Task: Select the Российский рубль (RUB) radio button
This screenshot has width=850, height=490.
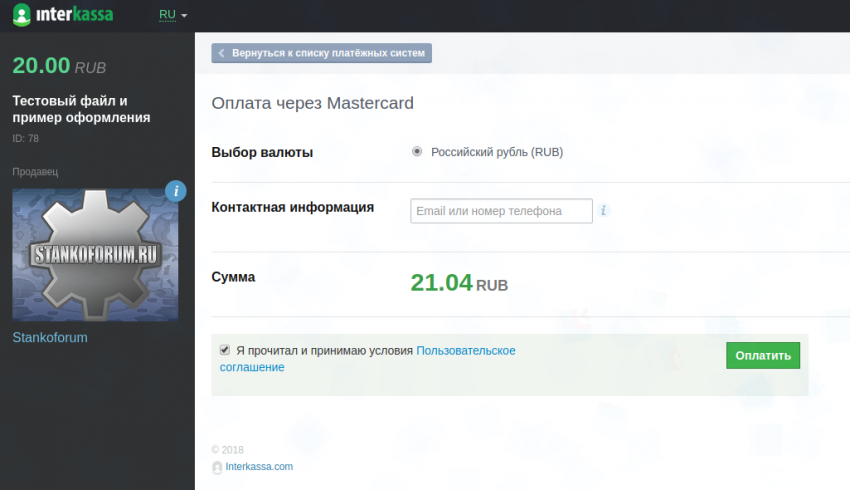Action: (417, 152)
